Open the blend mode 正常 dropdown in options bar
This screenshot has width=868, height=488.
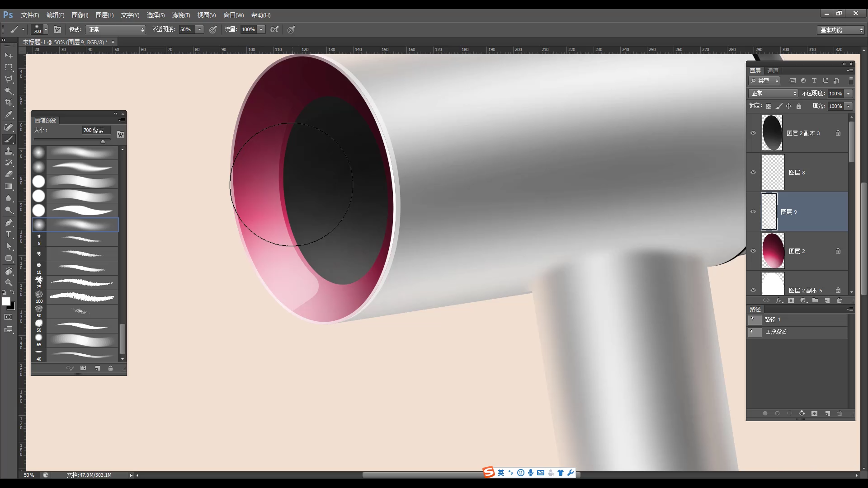point(115,29)
